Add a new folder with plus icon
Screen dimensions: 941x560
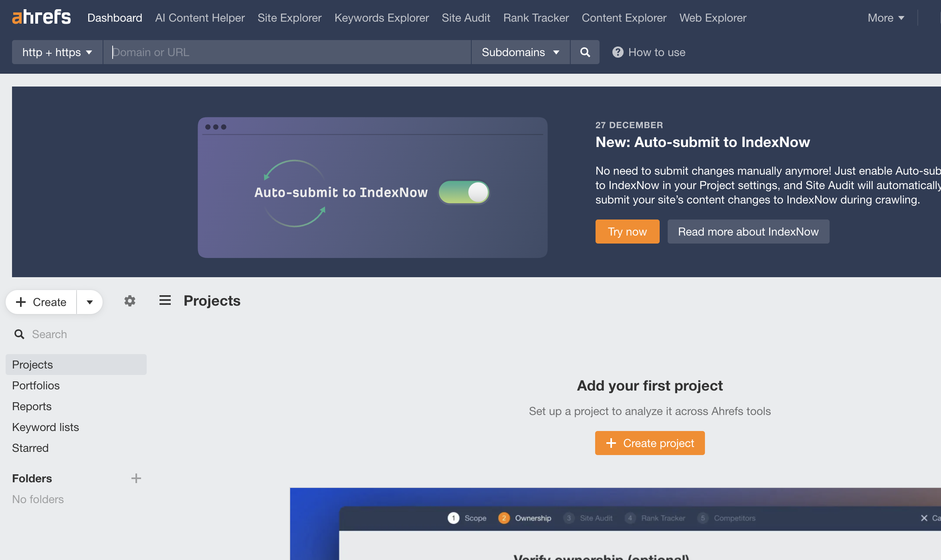136,478
